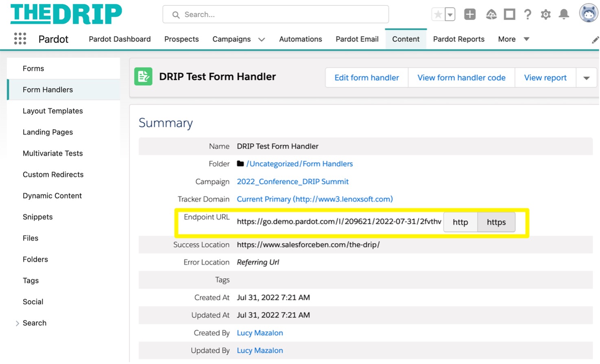Switch endpoint URL to http
The width and height of the screenshot is (600, 364).
pos(460,222)
